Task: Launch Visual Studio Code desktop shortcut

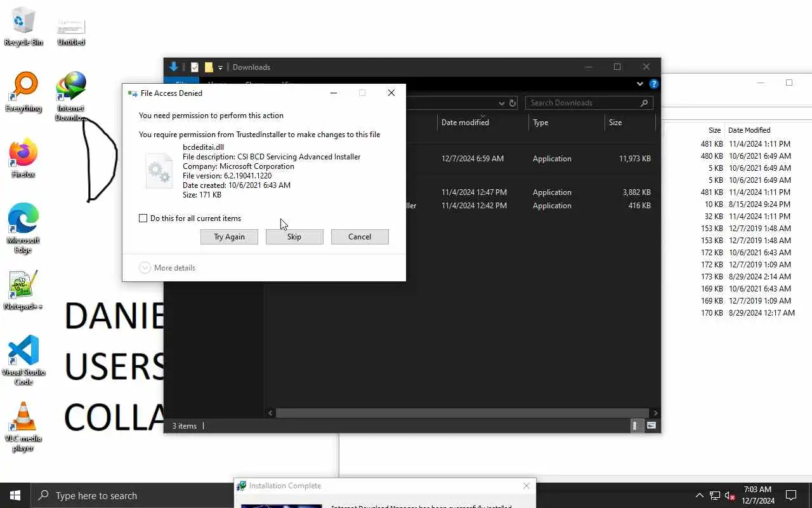Action: tap(23, 360)
